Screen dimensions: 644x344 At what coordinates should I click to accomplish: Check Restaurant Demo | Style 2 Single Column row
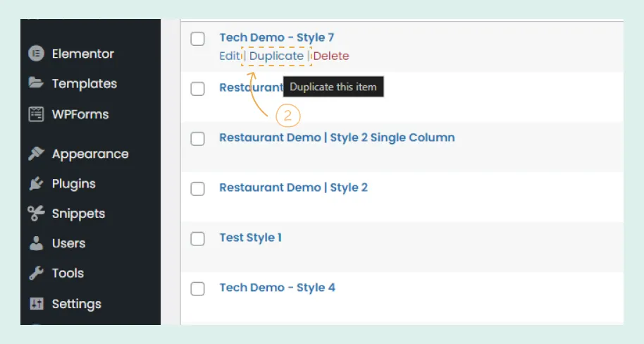[x=197, y=138]
